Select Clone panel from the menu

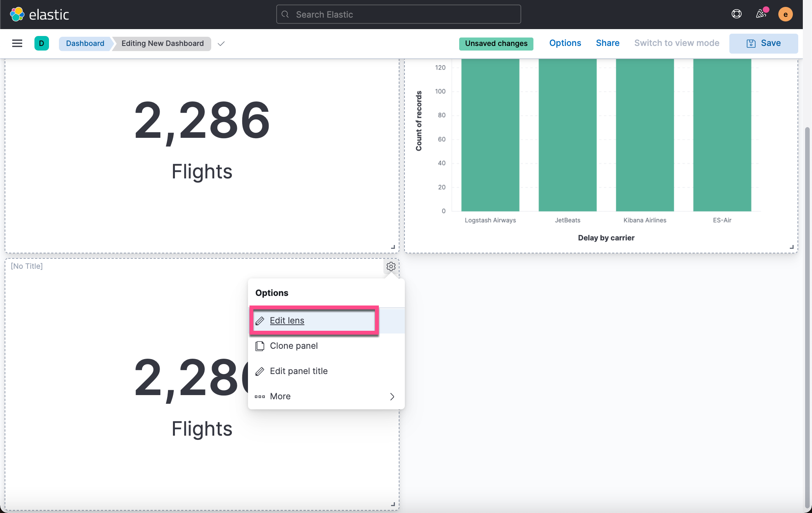click(293, 346)
